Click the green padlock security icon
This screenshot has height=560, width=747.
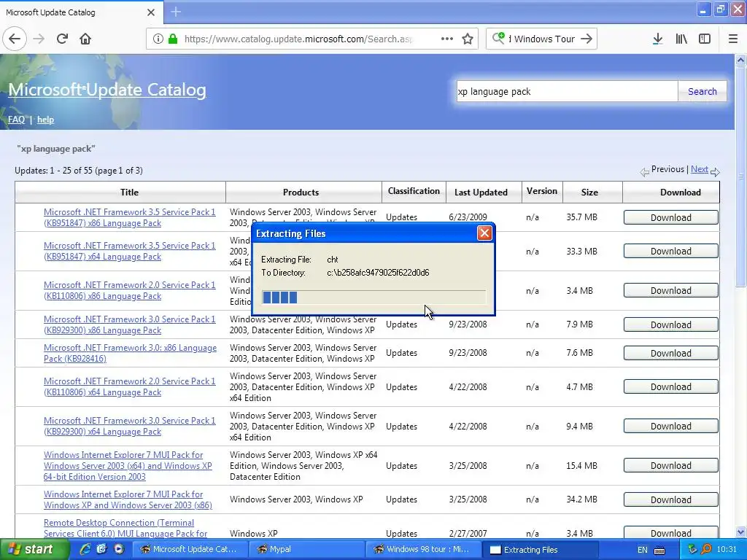coord(174,39)
